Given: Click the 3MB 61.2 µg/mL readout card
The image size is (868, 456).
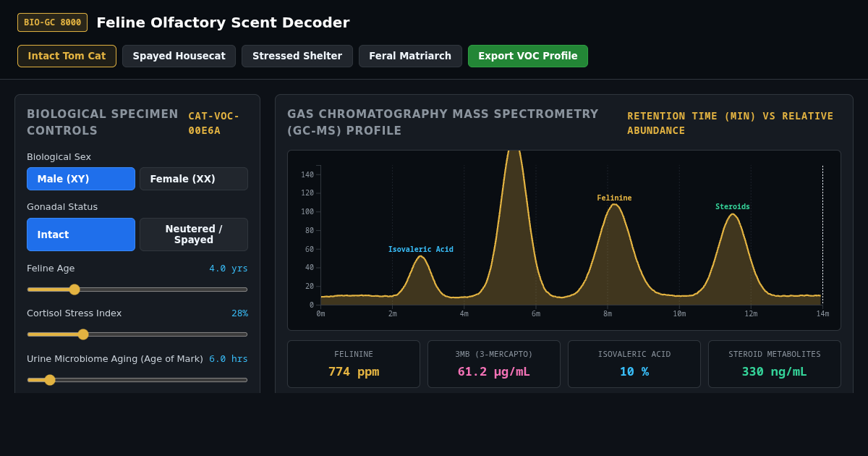Looking at the screenshot, I should pos(494,364).
